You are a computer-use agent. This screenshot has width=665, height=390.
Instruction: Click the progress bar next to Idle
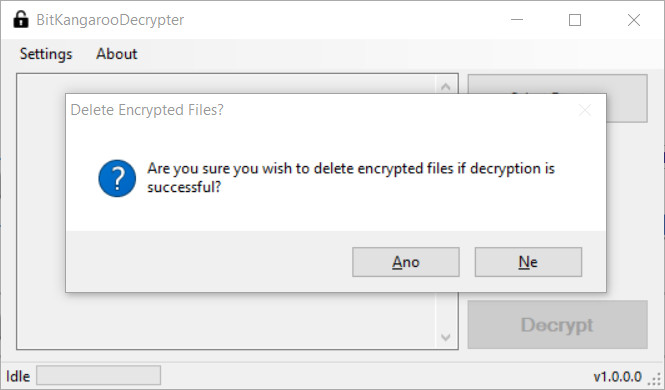pos(98,376)
